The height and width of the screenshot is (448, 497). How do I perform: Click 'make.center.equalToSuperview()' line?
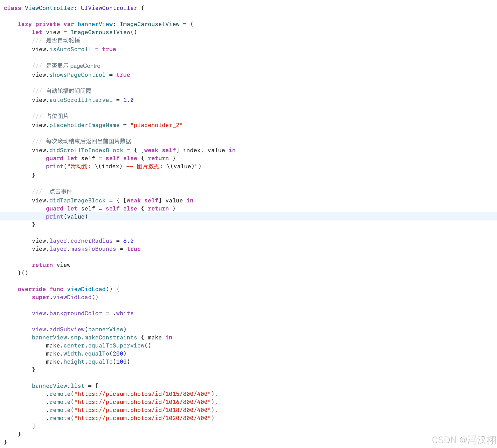98,346
